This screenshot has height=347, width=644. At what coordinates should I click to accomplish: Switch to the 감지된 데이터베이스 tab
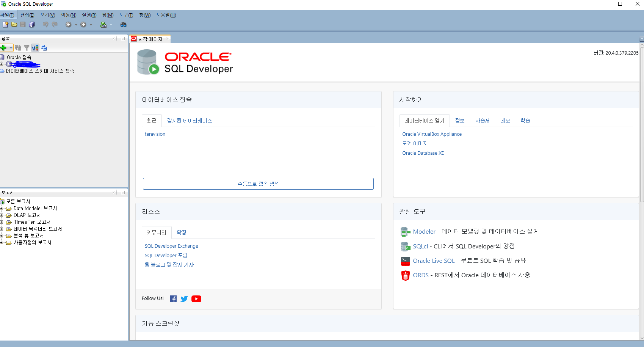190,121
